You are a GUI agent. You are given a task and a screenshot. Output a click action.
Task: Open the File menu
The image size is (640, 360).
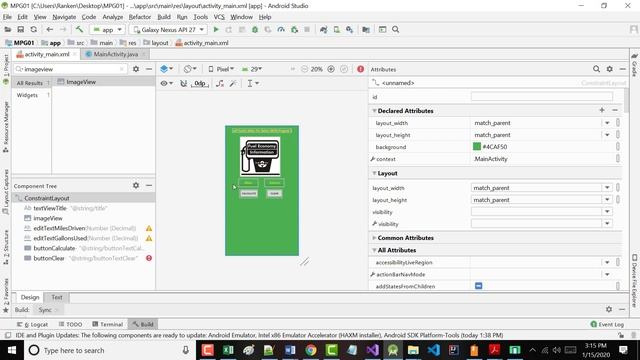[7, 17]
